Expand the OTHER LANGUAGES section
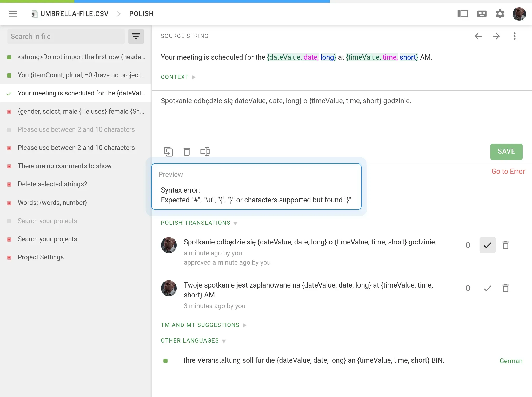 (224, 341)
